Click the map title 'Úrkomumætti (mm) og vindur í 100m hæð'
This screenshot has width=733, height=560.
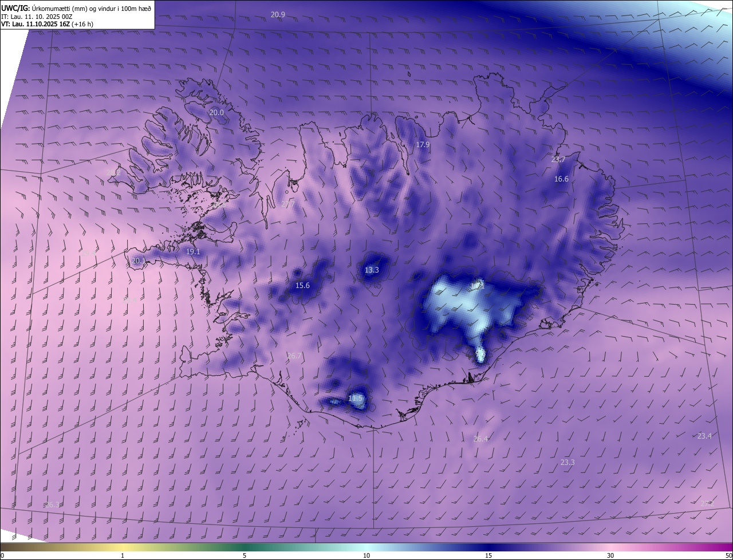[92, 8]
